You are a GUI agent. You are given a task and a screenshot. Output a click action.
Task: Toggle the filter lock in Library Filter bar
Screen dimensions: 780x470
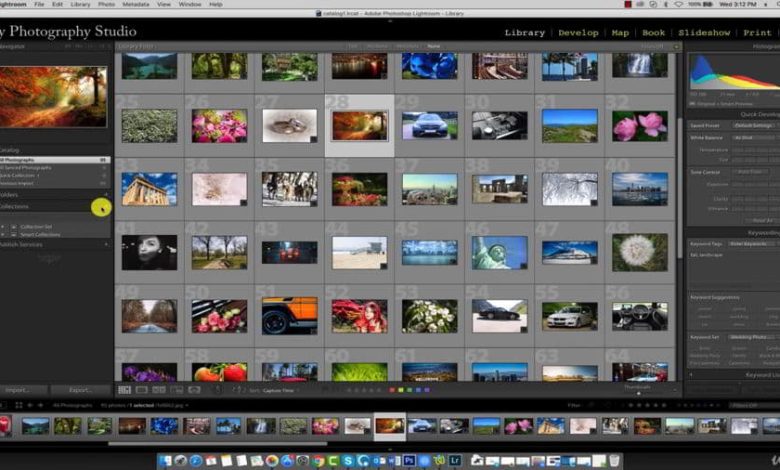click(x=677, y=46)
